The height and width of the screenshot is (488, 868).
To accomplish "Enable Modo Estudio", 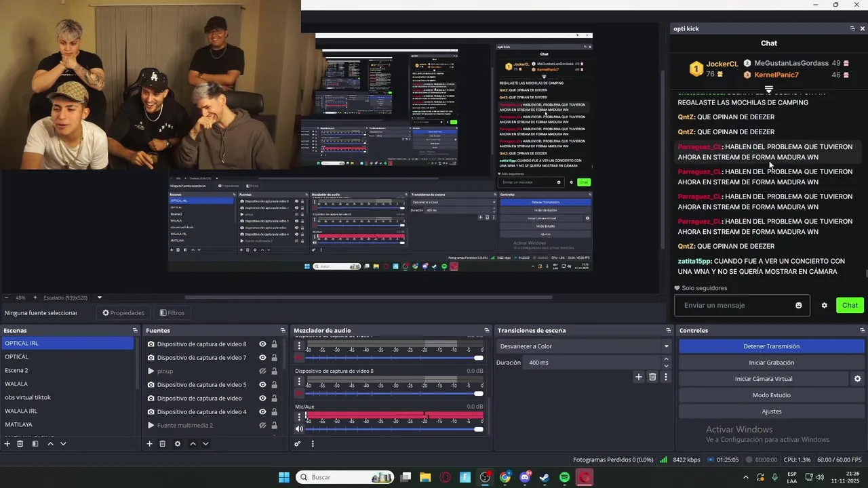I will tap(772, 395).
